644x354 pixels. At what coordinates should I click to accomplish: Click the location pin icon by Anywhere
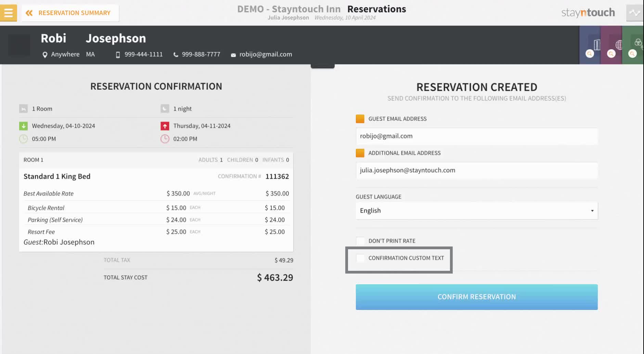(44, 55)
